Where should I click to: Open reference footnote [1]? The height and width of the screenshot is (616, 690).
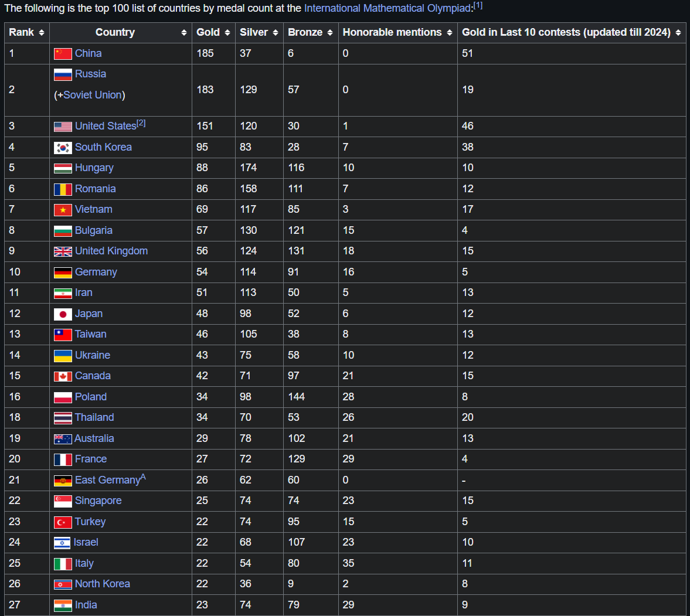pos(478,5)
